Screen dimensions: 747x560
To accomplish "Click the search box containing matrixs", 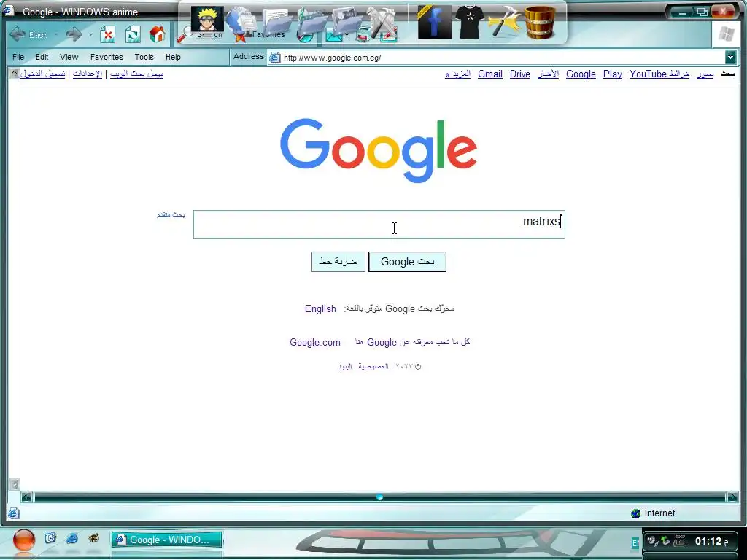I will 379,225.
